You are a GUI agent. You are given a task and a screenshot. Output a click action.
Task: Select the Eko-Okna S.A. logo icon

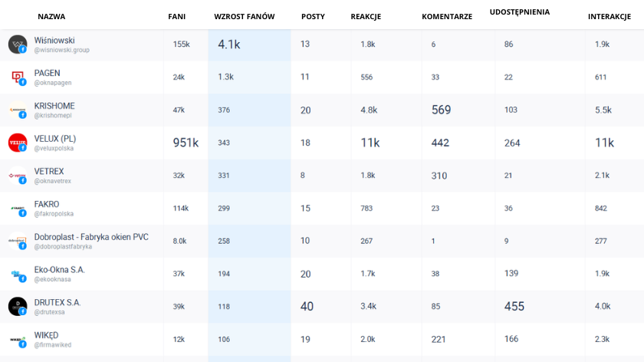click(x=18, y=274)
